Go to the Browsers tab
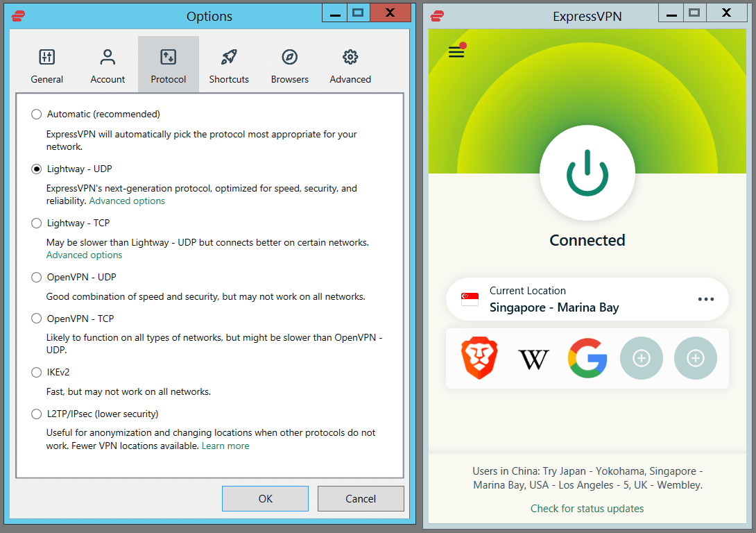Viewport: 756px width, 533px height. pos(290,65)
